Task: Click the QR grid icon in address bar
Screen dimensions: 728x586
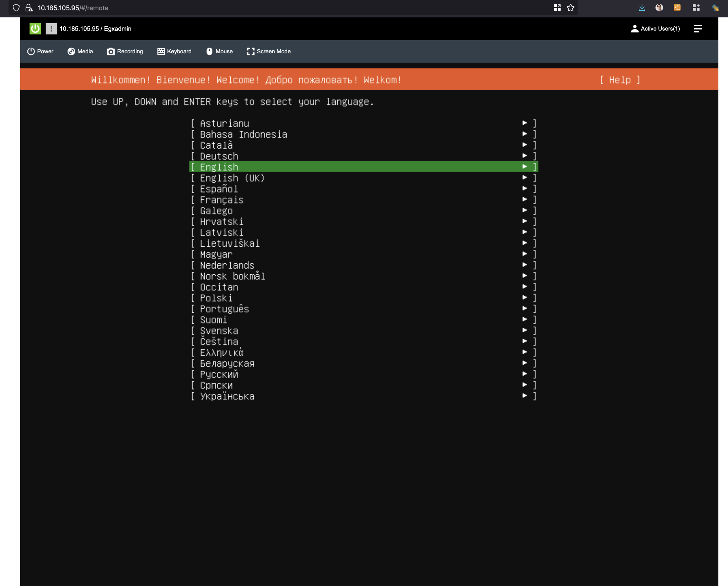Action: [557, 8]
